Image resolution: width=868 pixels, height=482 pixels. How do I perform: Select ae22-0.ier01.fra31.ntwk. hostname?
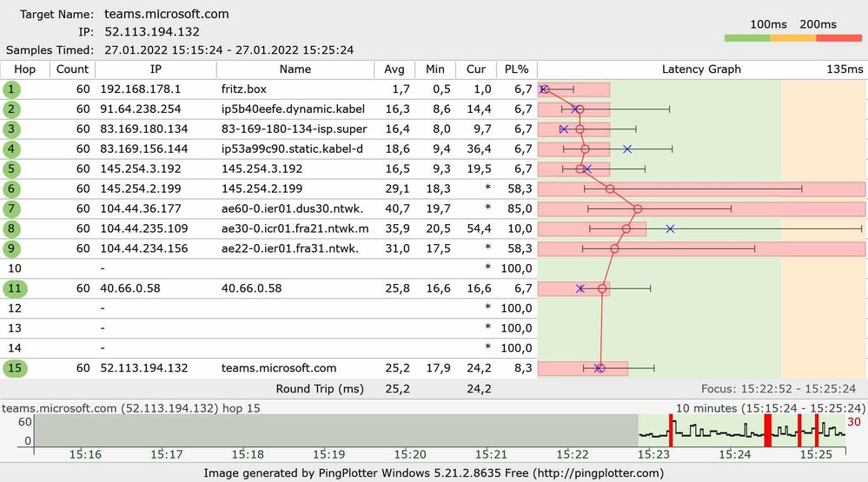(290, 248)
